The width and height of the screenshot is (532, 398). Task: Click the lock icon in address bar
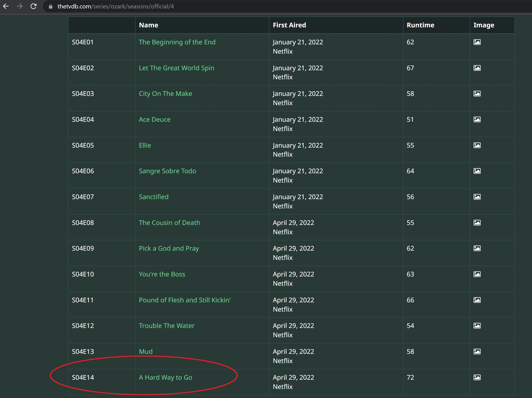tap(50, 6)
